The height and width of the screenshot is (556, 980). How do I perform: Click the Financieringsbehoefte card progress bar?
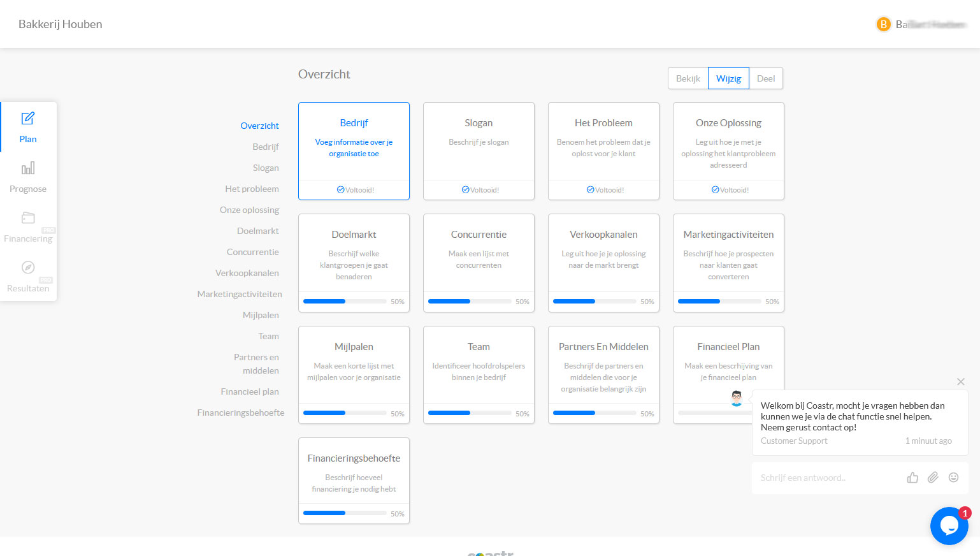[345, 513]
